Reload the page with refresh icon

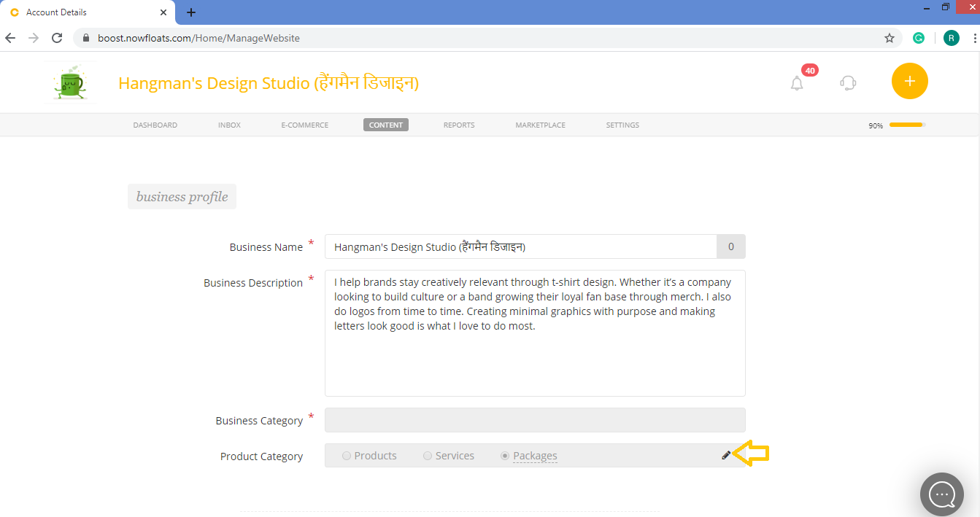tap(57, 38)
